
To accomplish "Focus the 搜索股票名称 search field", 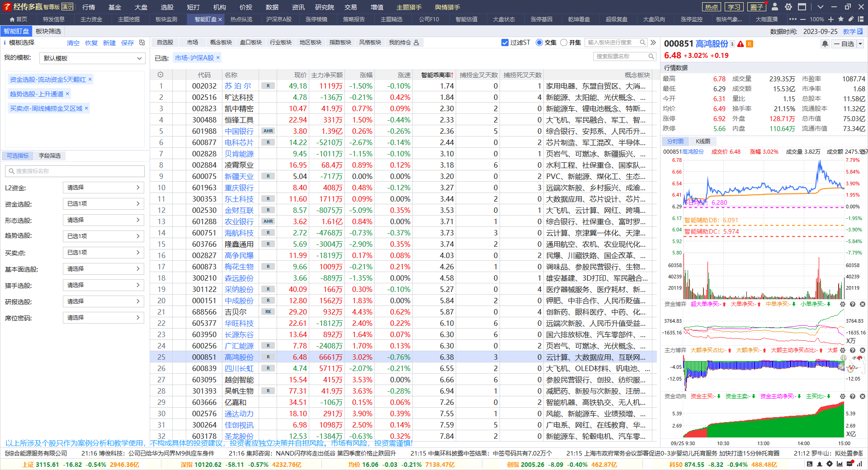I will [x=624, y=56].
